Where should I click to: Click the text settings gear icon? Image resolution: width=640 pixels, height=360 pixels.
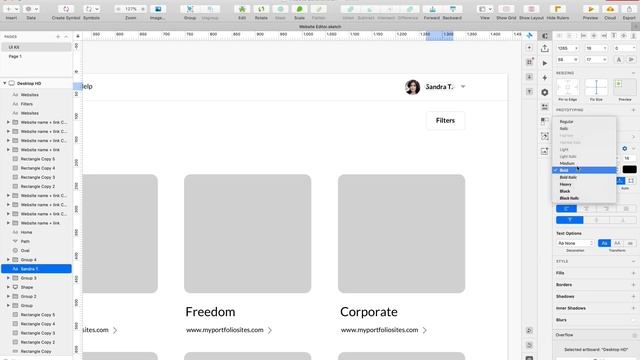[624, 148]
